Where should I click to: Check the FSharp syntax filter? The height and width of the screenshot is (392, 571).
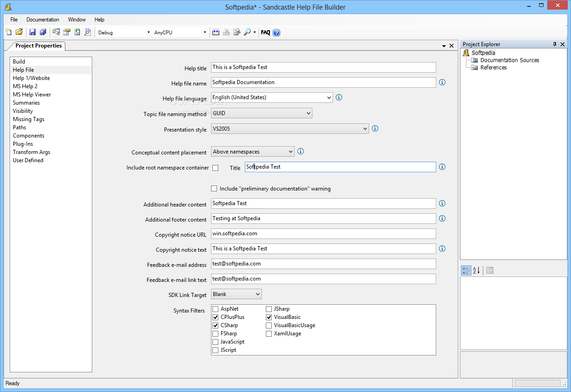click(x=216, y=334)
